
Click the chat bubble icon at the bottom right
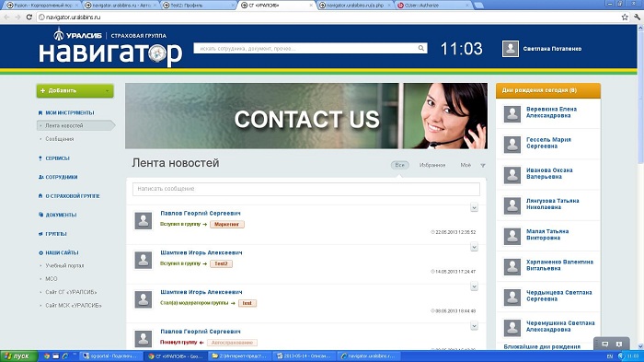[x=605, y=344]
